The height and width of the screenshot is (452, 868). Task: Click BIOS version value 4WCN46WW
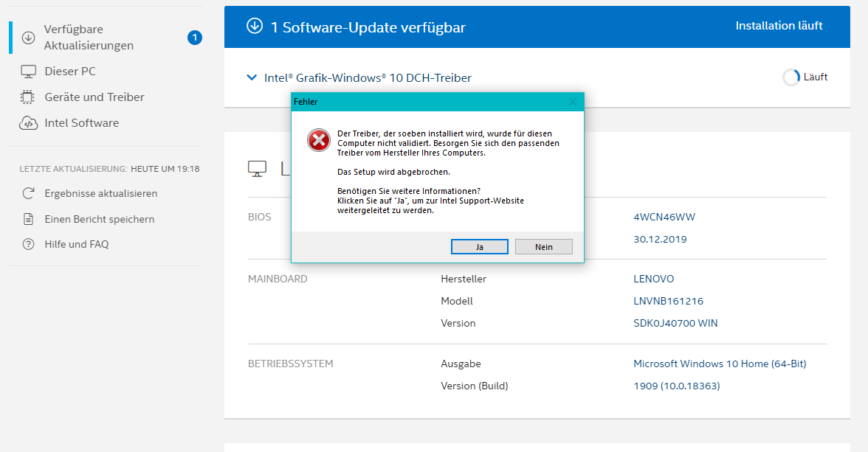(664, 217)
